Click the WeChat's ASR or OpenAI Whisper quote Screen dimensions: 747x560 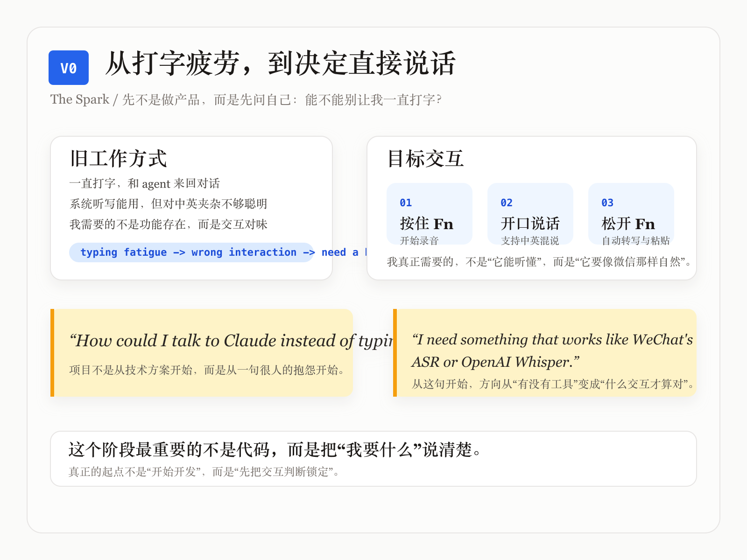pyautogui.click(x=551, y=350)
